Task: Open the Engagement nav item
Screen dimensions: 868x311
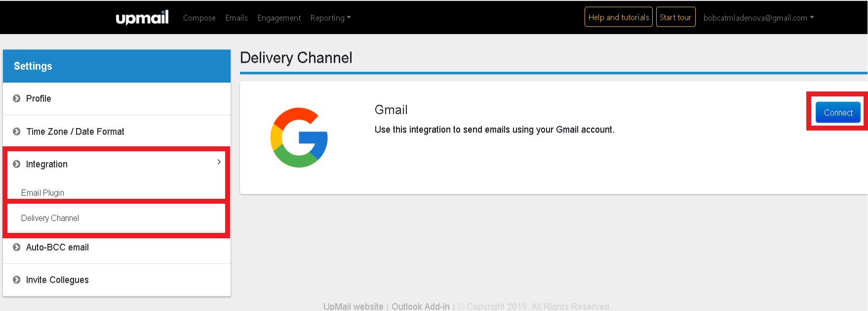Action: click(x=279, y=18)
